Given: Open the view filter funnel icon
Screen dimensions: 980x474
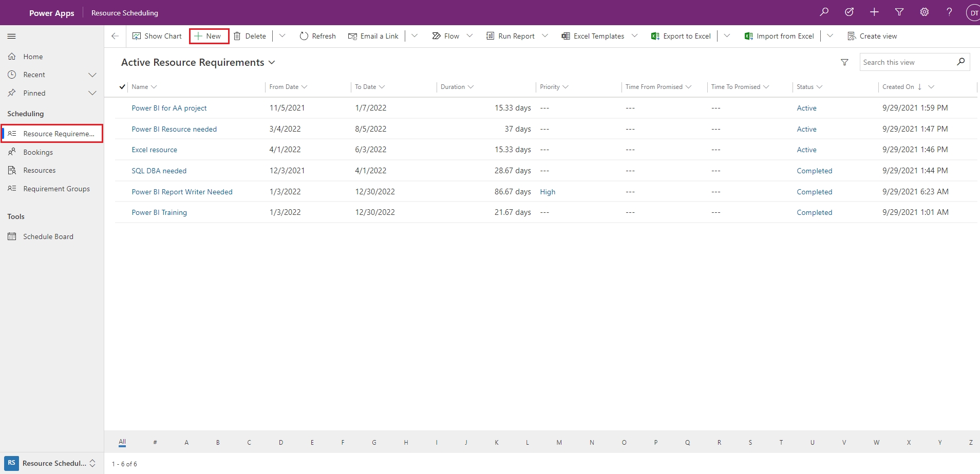Looking at the screenshot, I should (x=844, y=62).
